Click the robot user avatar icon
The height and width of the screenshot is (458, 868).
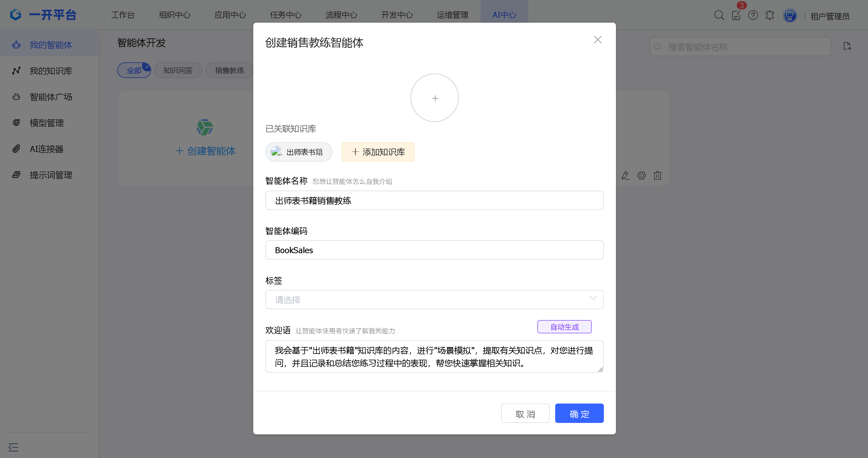click(x=789, y=15)
